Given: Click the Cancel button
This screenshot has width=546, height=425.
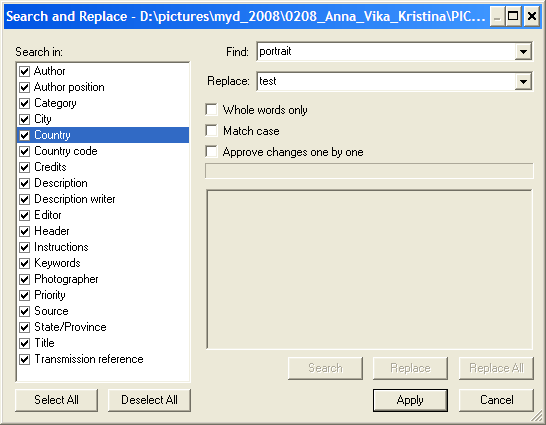Looking at the screenshot, I should point(497,400).
